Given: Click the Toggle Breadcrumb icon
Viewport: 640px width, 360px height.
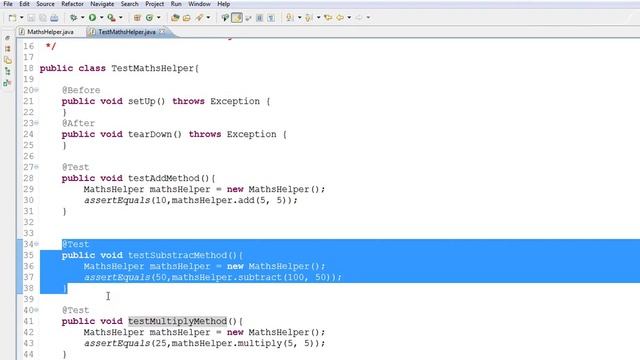Looking at the screenshot, I should pyautogui.click(x=225, y=18).
